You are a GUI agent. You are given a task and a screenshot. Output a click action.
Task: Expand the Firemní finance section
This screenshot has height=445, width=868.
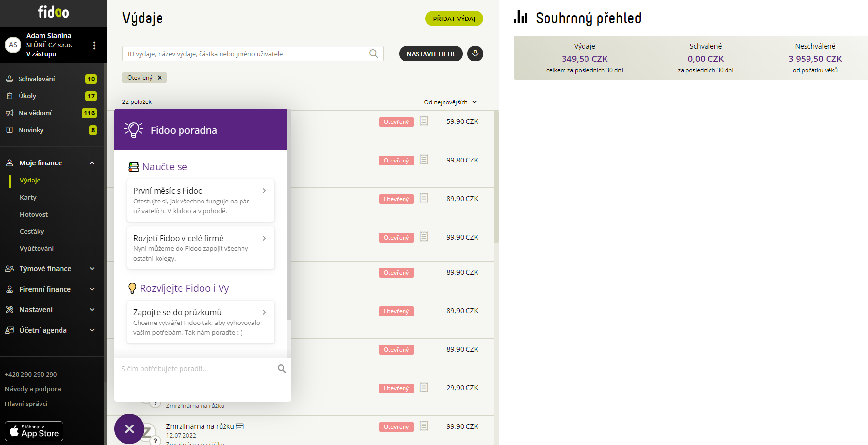[92, 289]
